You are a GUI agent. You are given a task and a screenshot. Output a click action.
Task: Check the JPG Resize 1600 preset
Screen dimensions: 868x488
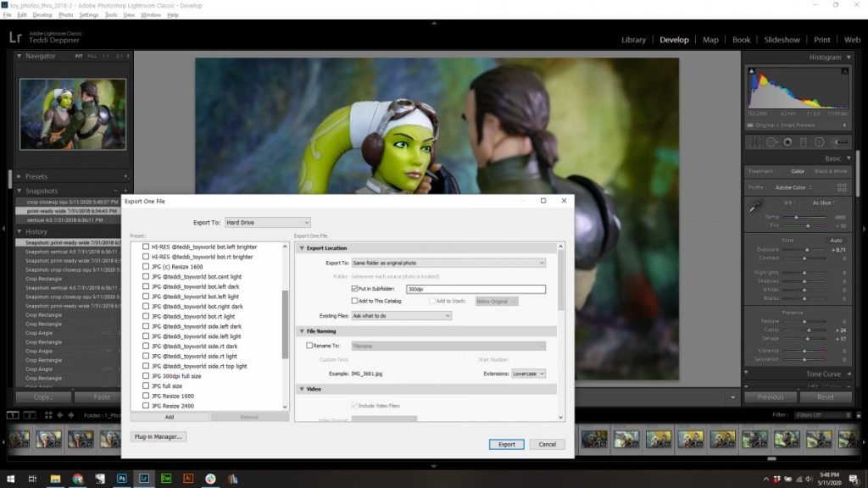[146, 396]
